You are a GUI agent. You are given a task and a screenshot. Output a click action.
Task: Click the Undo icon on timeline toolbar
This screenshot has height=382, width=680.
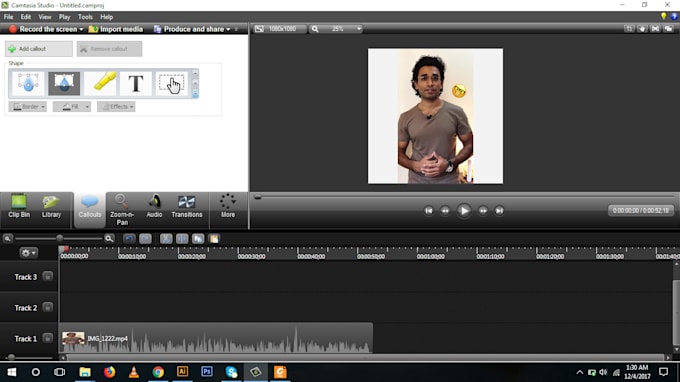(129, 238)
